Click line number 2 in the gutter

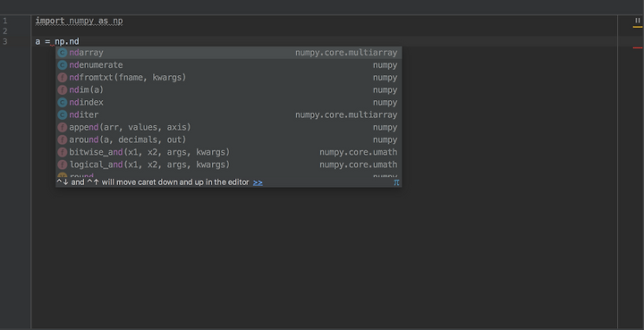click(x=5, y=30)
